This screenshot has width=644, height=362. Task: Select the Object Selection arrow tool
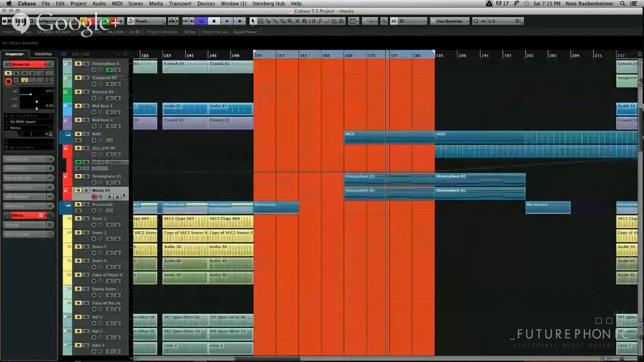(253, 21)
